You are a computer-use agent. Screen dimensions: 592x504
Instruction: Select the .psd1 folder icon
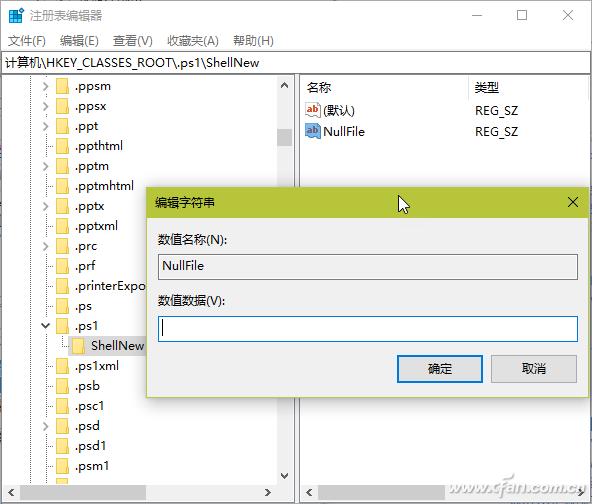point(62,446)
